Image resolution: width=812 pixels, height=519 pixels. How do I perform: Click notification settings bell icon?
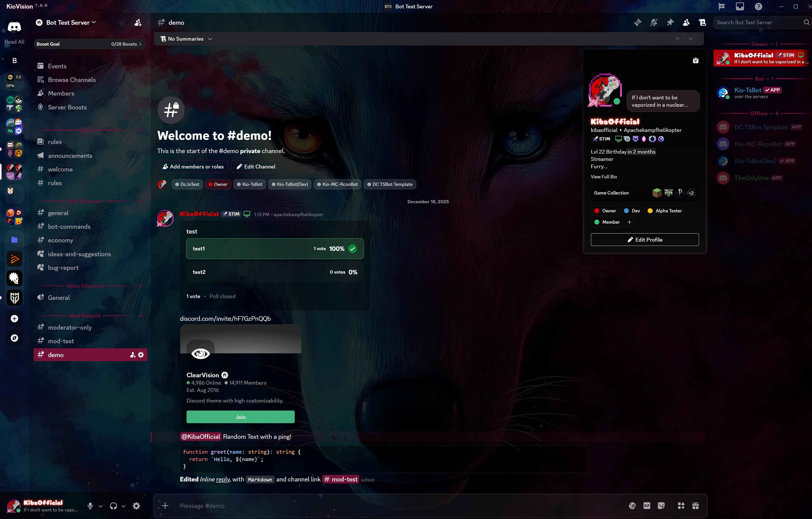(653, 22)
